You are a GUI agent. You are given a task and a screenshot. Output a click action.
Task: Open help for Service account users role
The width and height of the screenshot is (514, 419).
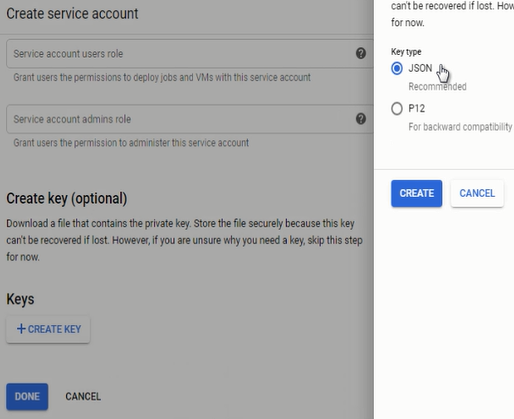click(x=361, y=53)
